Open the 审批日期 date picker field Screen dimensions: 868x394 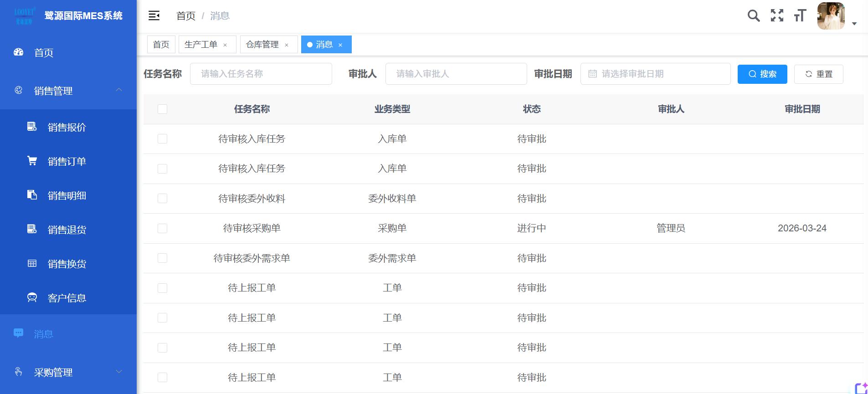point(655,74)
